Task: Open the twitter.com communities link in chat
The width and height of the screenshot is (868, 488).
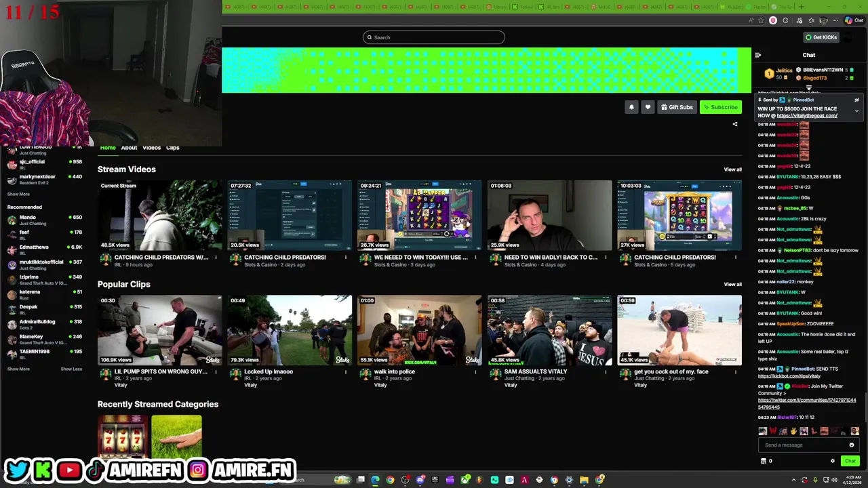Action: click(x=807, y=404)
